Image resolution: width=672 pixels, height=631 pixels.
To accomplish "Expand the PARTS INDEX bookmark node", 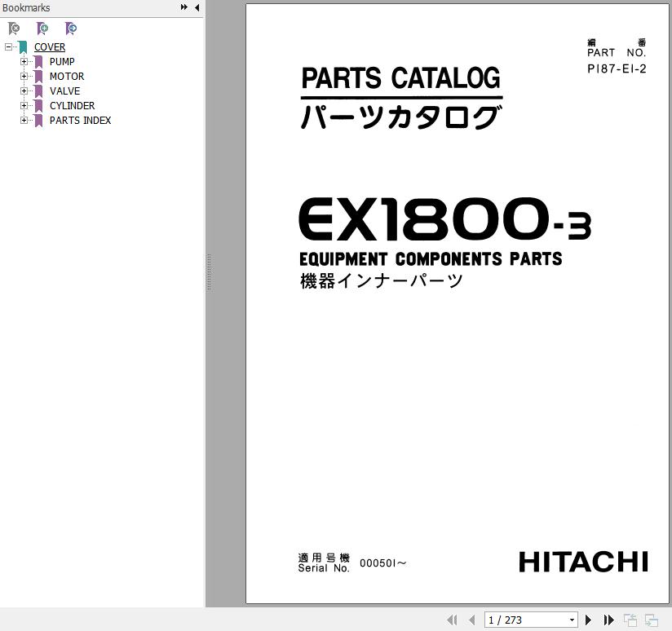I will point(24,121).
